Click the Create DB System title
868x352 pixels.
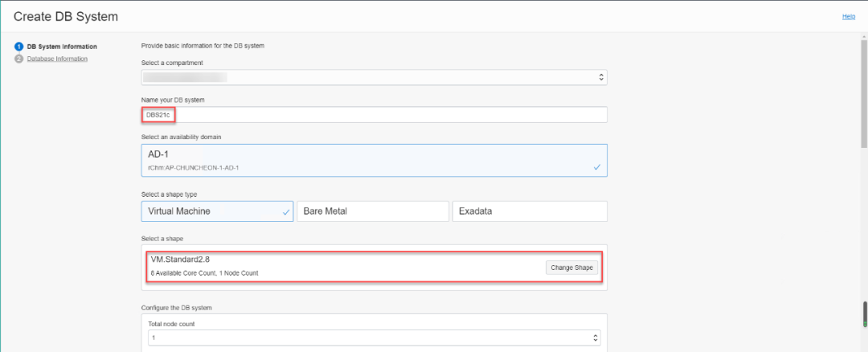(65, 16)
